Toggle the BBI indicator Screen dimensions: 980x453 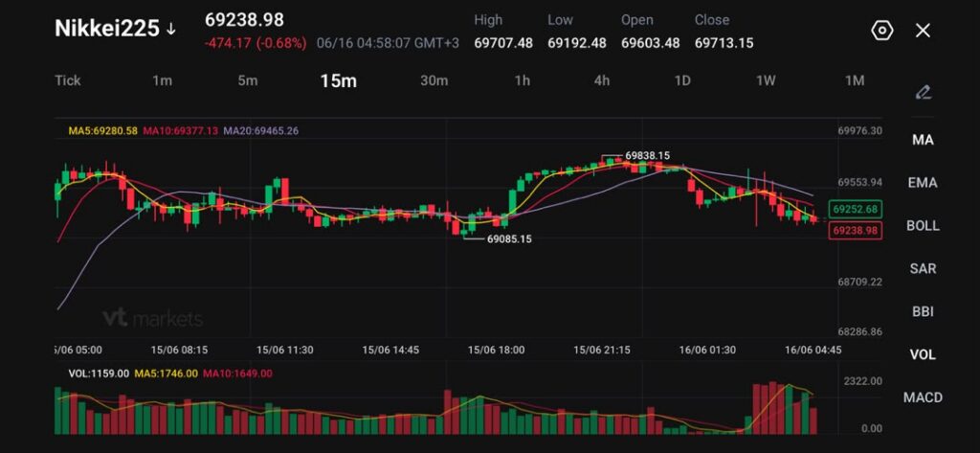coord(923,311)
